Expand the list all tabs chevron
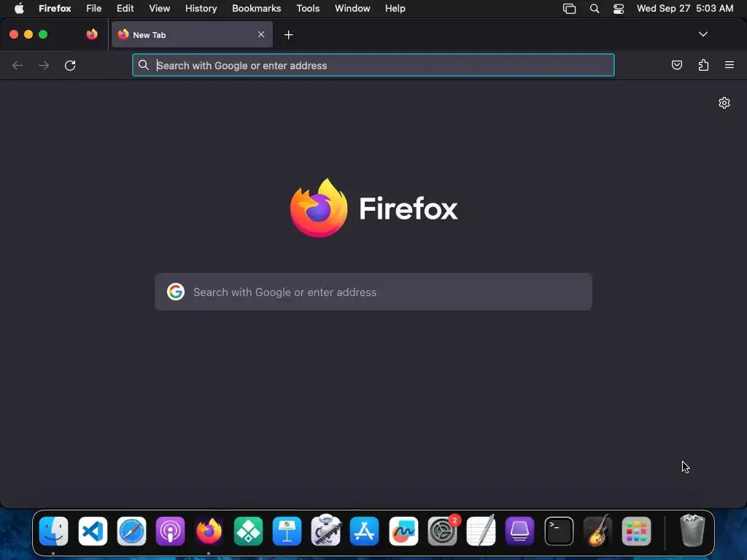The image size is (747, 560). 703,34
